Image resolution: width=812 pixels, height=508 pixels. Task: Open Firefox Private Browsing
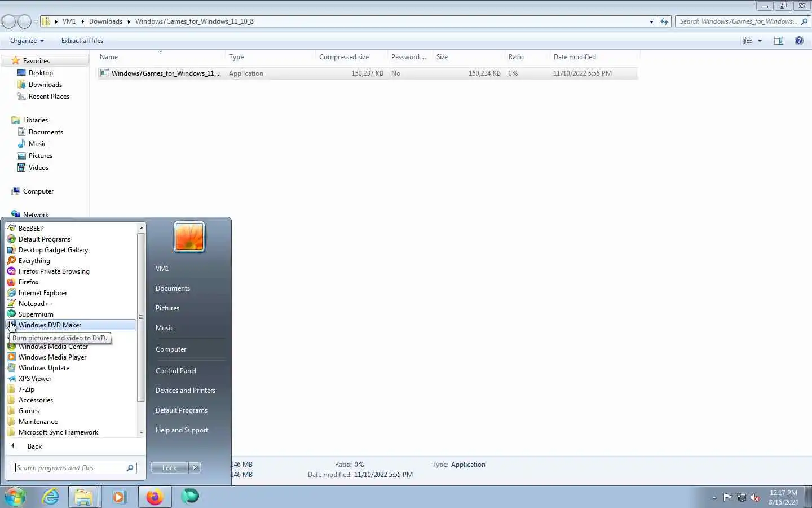click(54, 271)
